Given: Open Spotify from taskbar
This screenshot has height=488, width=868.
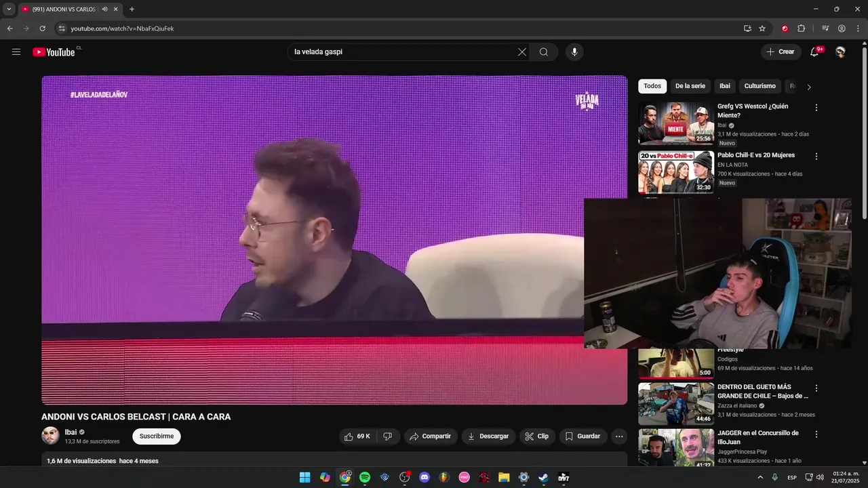Looking at the screenshot, I should point(365,477).
